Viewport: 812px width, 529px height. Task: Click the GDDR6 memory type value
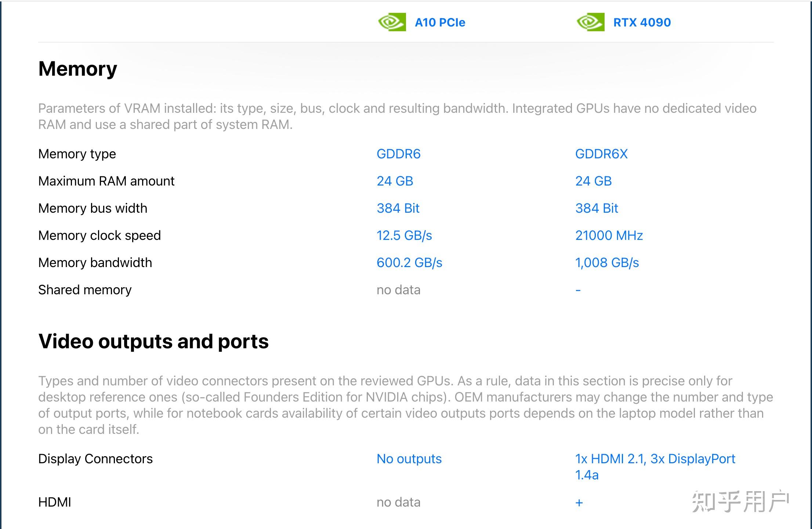(x=398, y=154)
